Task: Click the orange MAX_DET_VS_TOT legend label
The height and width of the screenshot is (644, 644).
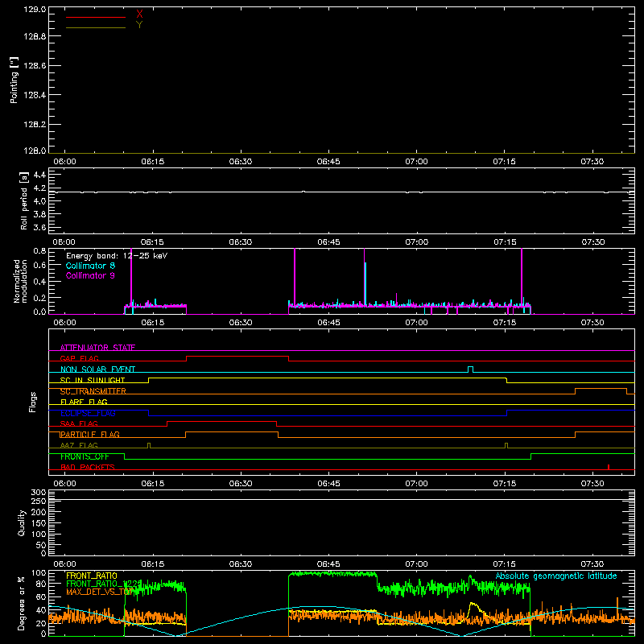Action: pyautogui.click(x=100, y=592)
